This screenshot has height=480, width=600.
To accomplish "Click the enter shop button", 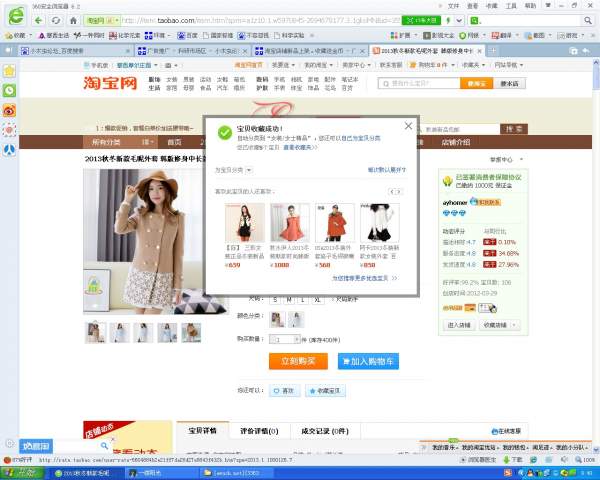I will click(x=458, y=325).
